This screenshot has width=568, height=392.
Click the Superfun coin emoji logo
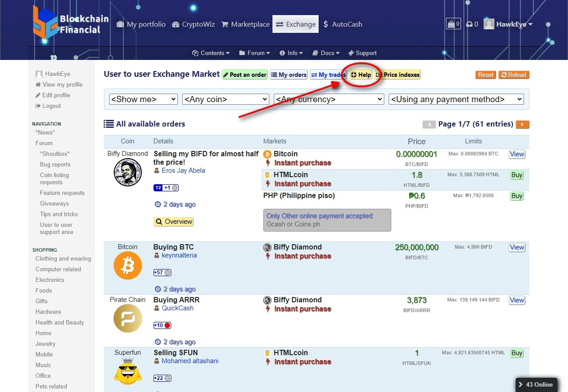(x=128, y=371)
